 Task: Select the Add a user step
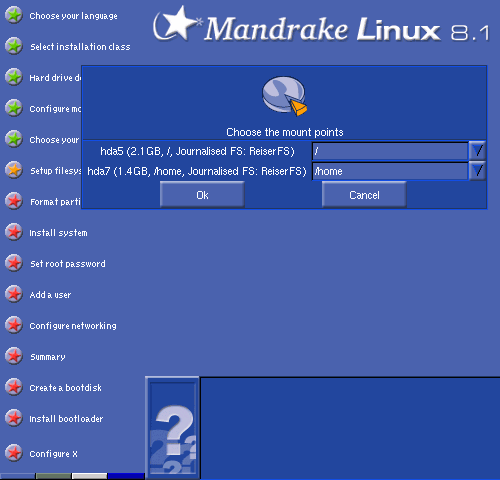50,295
